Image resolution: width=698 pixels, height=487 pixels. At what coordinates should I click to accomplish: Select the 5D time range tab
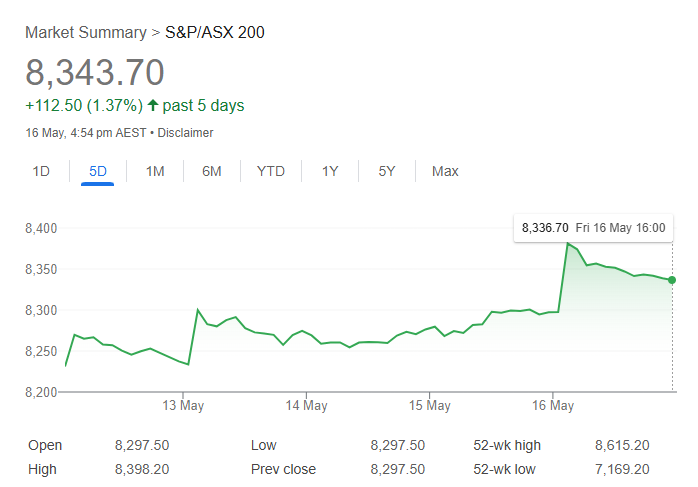97,171
